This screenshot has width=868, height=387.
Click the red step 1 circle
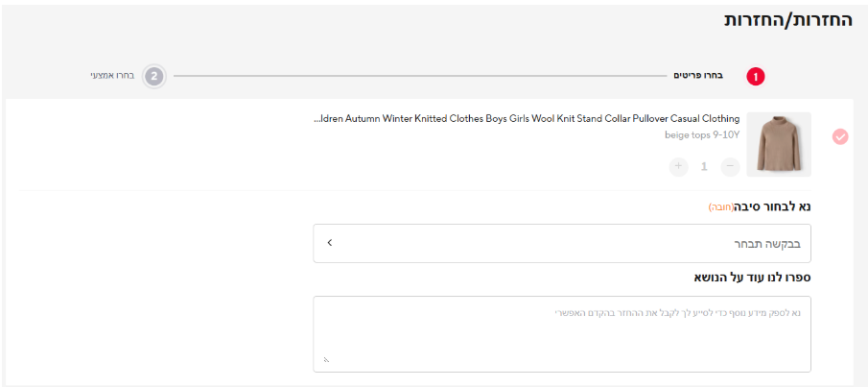click(756, 76)
